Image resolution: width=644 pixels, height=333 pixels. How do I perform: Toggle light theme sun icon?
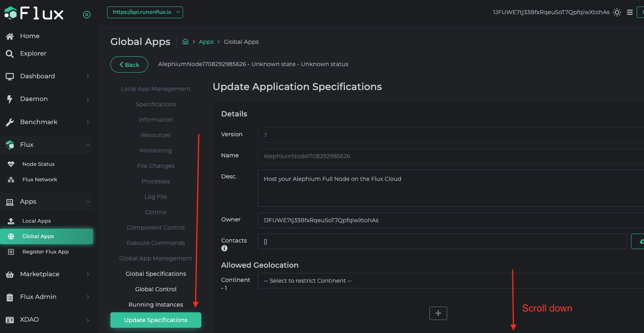pos(617,13)
